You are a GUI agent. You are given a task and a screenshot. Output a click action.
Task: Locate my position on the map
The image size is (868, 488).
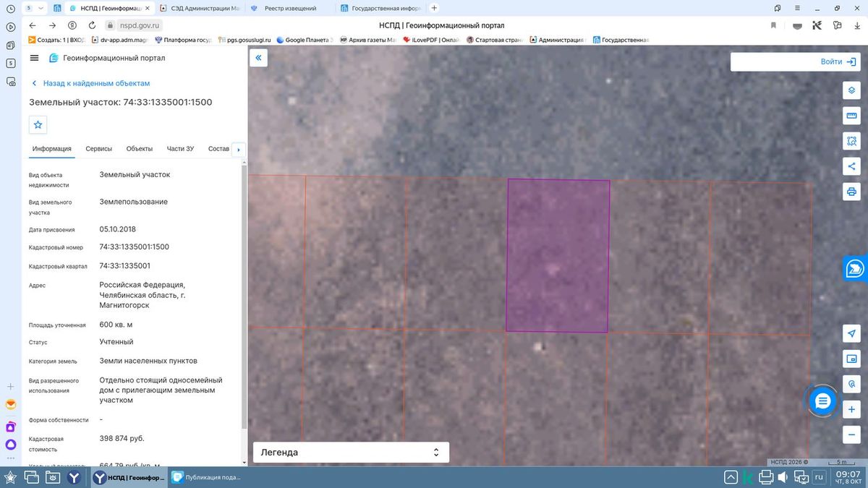[851, 333]
